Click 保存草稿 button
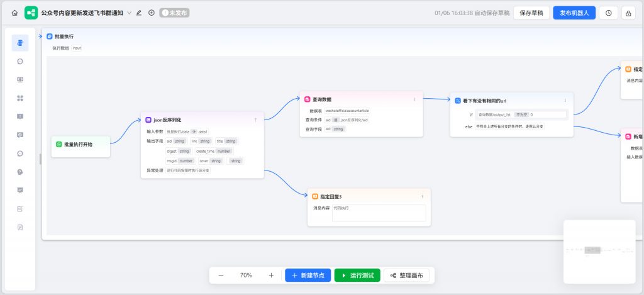 click(x=531, y=13)
